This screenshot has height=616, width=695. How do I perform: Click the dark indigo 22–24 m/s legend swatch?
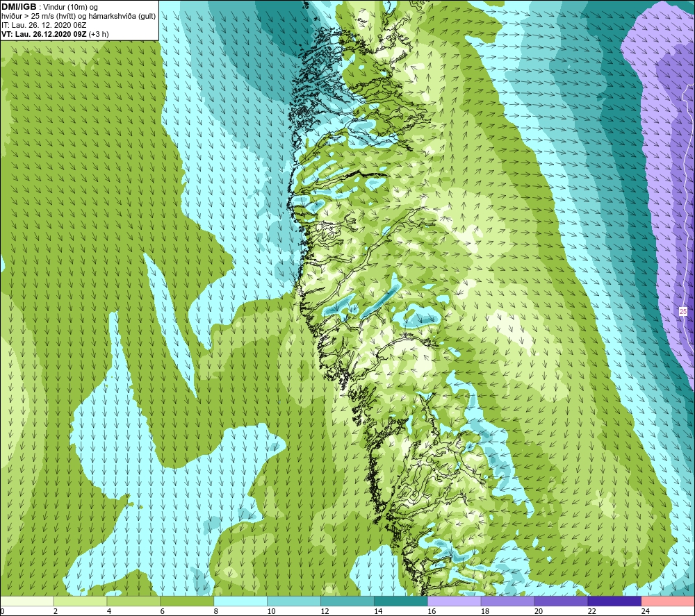pyautogui.click(x=614, y=601)
